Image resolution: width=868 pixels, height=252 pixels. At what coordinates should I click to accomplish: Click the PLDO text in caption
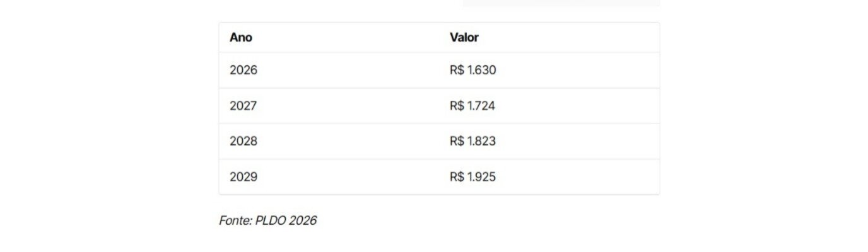[x=271, y=220]
